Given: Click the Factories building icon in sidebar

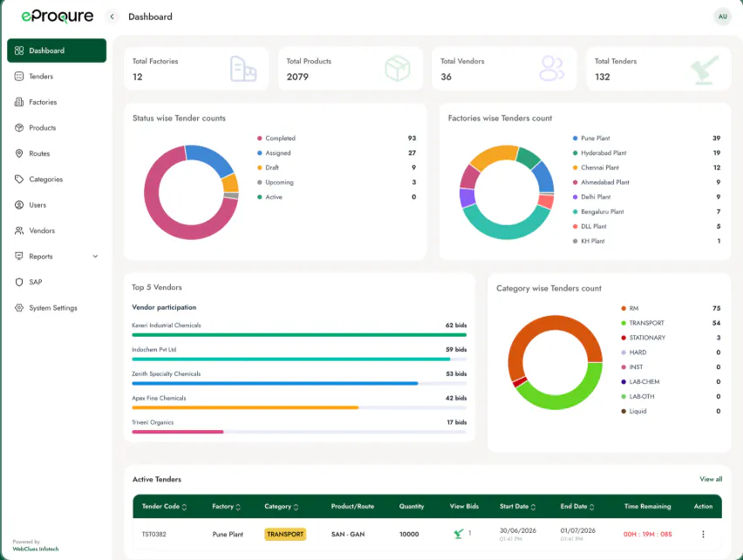Looking at the screenshot, I should tap(19, 102).
